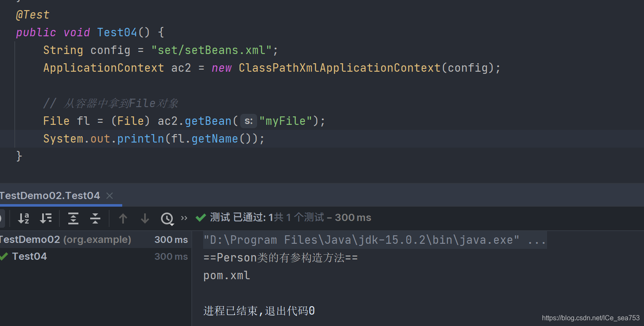Screen dimensions: 644x326
Task: Click the s: parameter hint
Action: click(x=249, y=121)
